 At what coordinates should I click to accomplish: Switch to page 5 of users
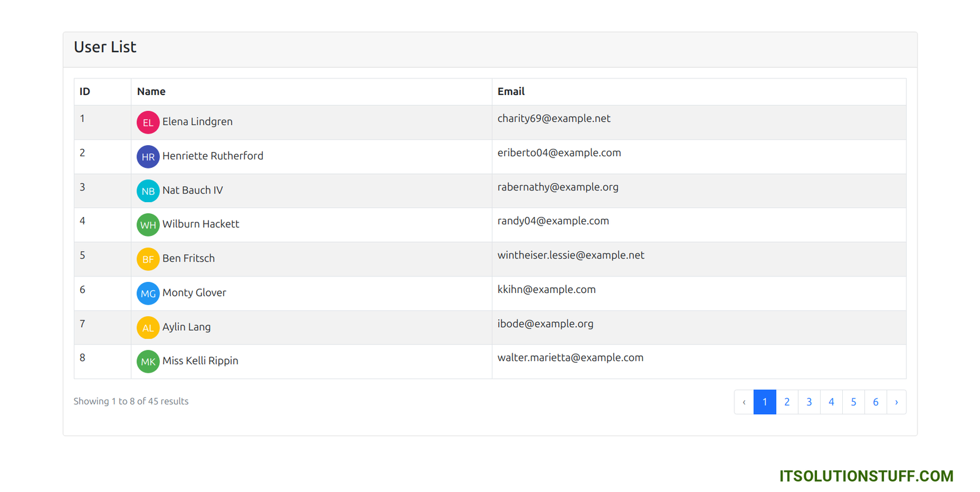coord(853,403)
